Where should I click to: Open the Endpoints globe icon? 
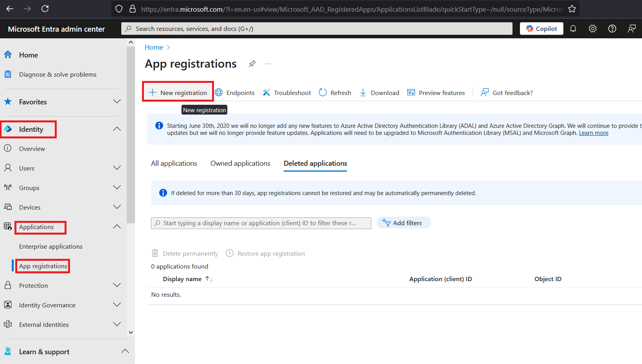tap(219, 93)
